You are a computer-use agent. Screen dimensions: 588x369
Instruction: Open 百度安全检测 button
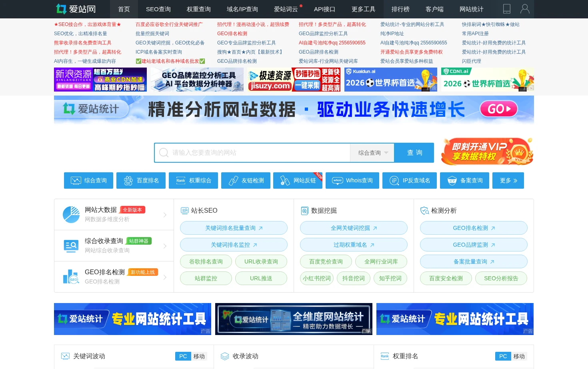pos(446,278)
